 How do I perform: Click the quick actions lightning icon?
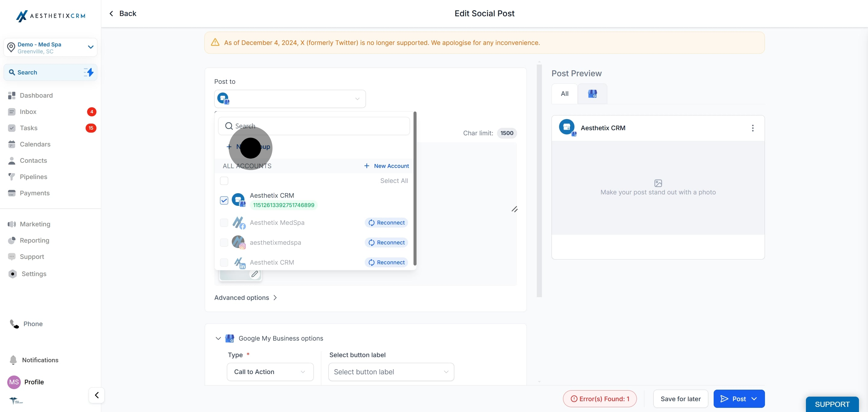(x=89, y=72)
